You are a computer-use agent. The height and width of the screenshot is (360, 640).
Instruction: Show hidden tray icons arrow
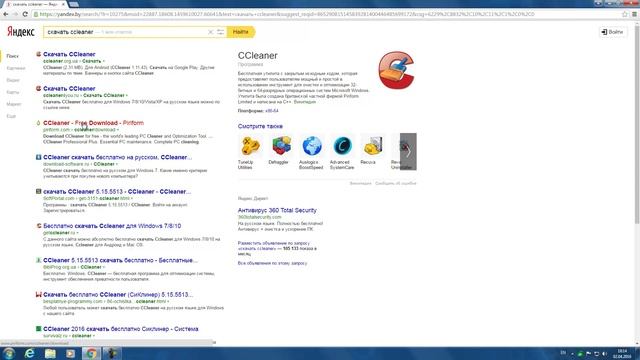click(x=572, y=353)
